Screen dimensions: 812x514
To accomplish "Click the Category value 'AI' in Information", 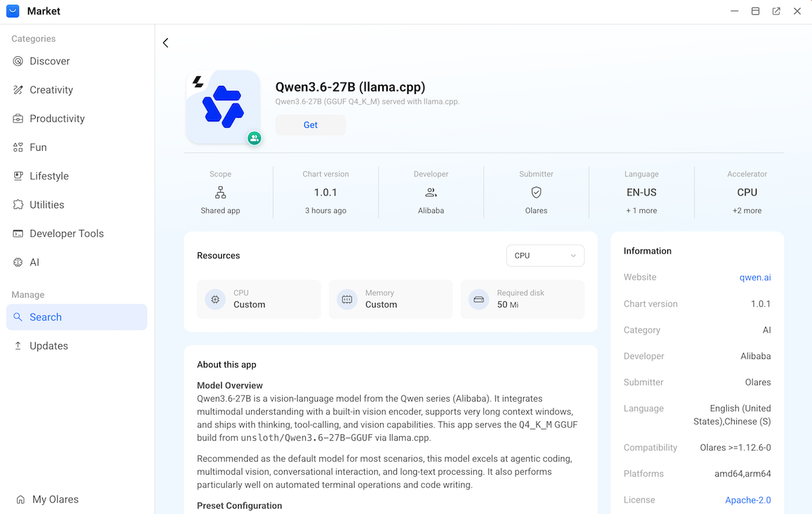I will 767,330.
